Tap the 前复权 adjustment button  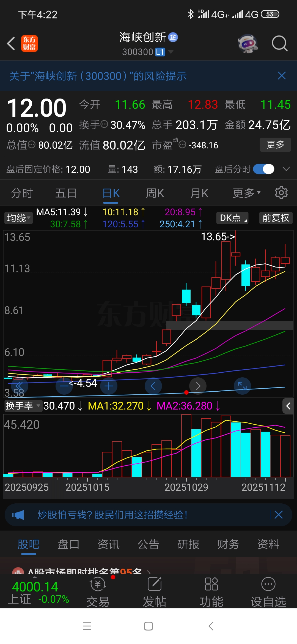tap(276, 218)
